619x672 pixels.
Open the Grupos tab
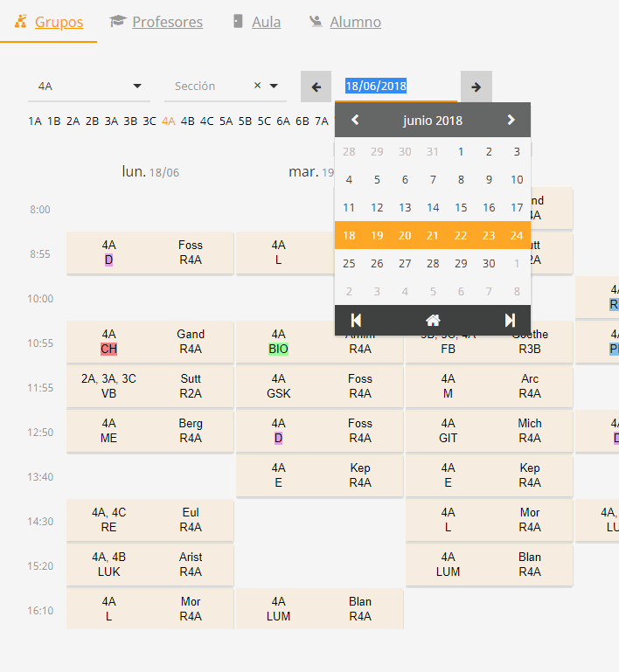tap(48, 22)
